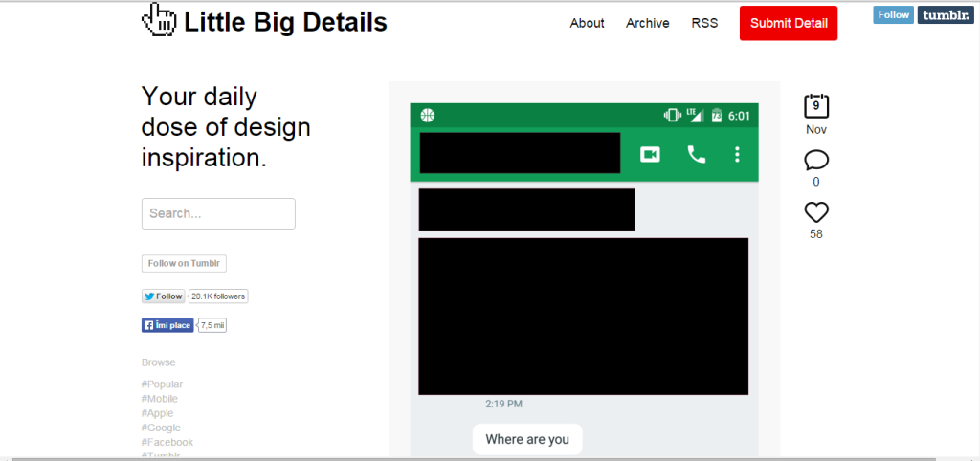Click the calendar date icon showing 9

(816, 105)
